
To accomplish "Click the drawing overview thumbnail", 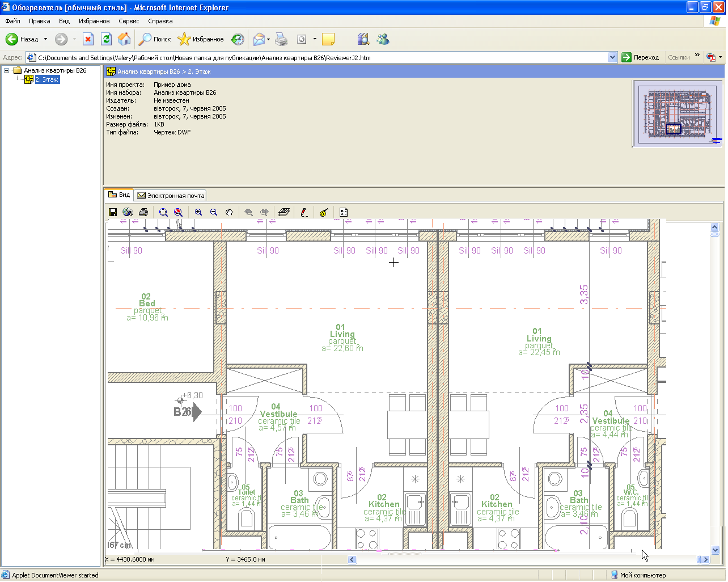I will coord(678,113).
